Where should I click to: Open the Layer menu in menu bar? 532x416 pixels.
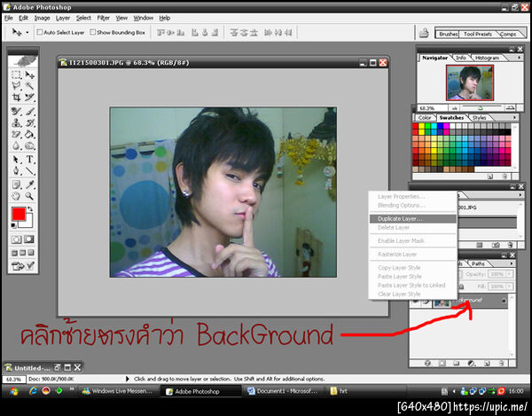click(63, 18)
